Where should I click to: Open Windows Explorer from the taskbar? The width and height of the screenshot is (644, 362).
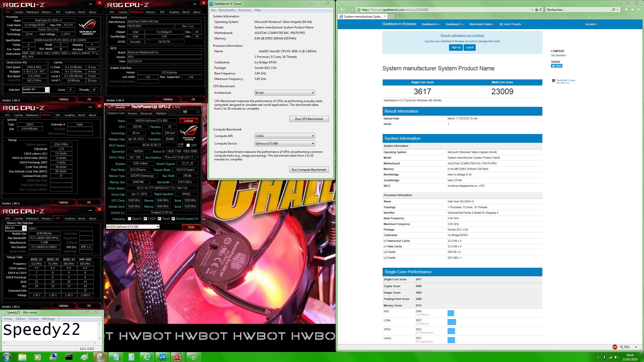(x=22, y=357)
